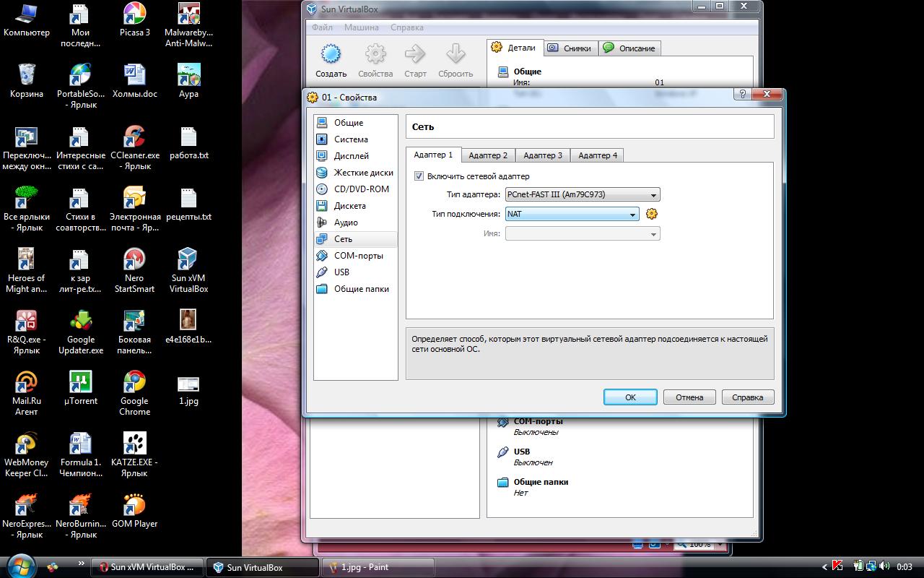
Task: Select the KATZE.EXE shortcut icon
Action: (134, 454)
